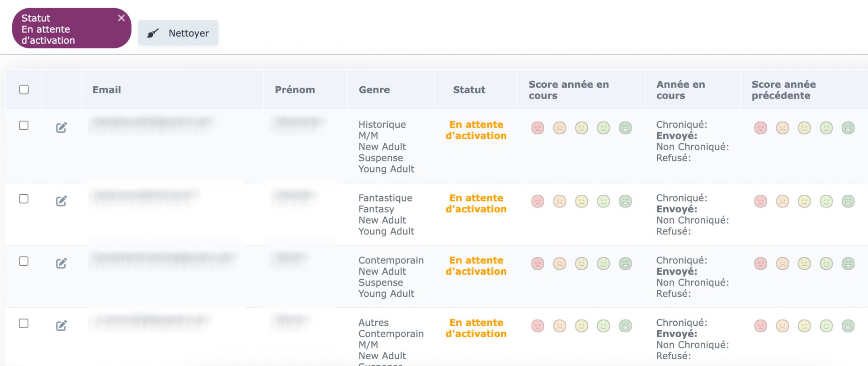Select the neutral yellow face in second row's current score

point(581,201)
